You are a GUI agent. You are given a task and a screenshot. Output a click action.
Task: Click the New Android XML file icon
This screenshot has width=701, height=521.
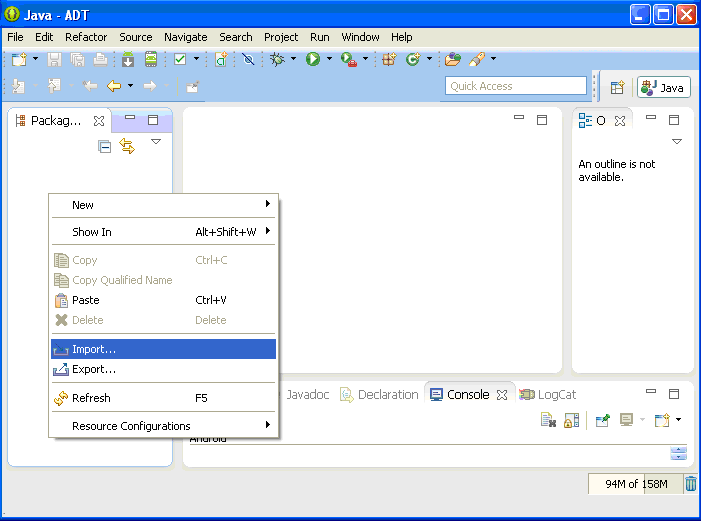coord(221,59)
